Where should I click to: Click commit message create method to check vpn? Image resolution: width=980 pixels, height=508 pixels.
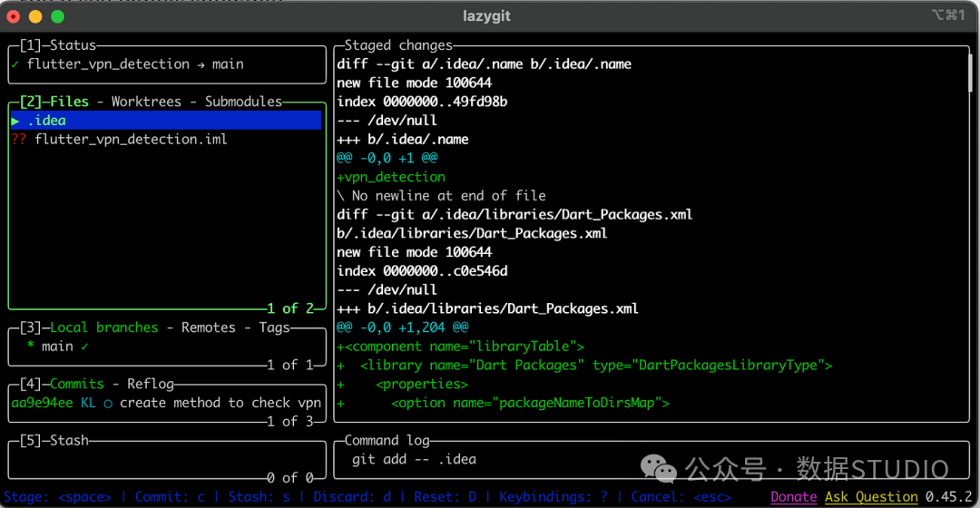(x=220, y=403)
